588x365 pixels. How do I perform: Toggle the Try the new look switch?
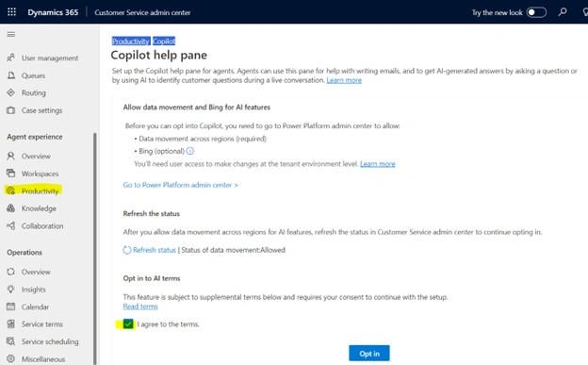[536, 12]
